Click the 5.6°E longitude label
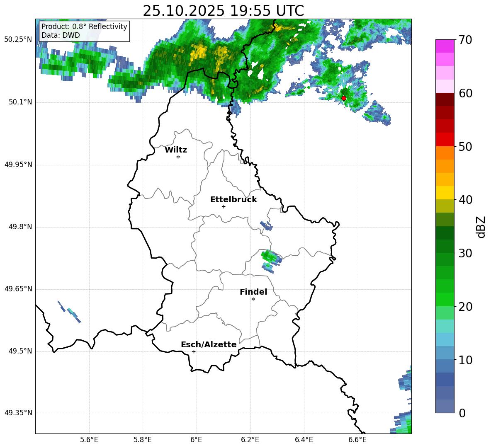This screenshot has height=448, width=491. point(89,440)
